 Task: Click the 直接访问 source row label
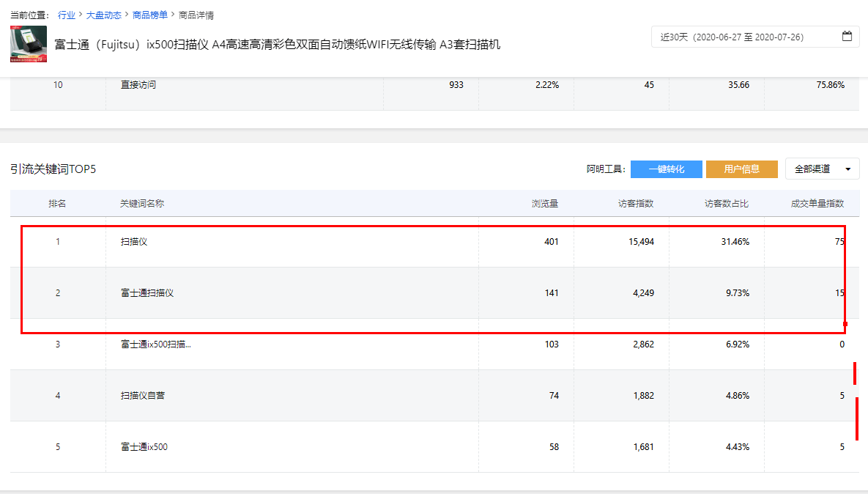coord(138,85)
